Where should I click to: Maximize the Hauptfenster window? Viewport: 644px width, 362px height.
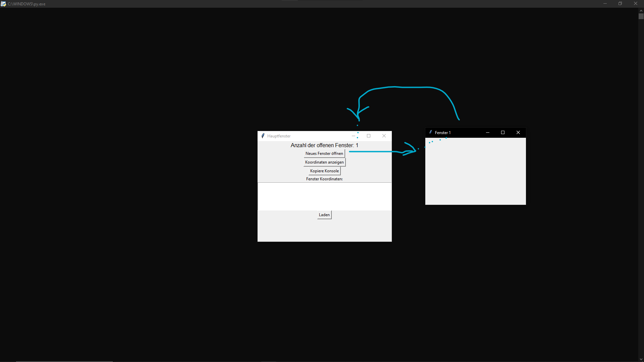[368, 136]
